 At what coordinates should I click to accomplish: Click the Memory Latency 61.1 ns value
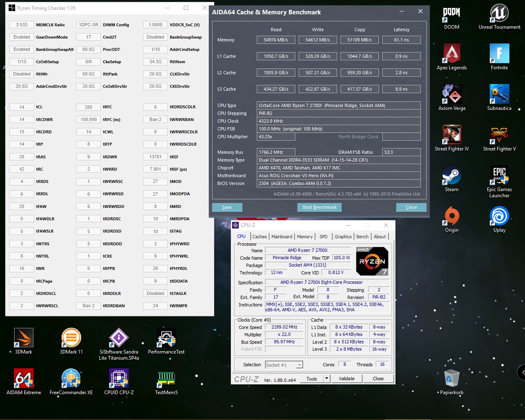point(402,40)
